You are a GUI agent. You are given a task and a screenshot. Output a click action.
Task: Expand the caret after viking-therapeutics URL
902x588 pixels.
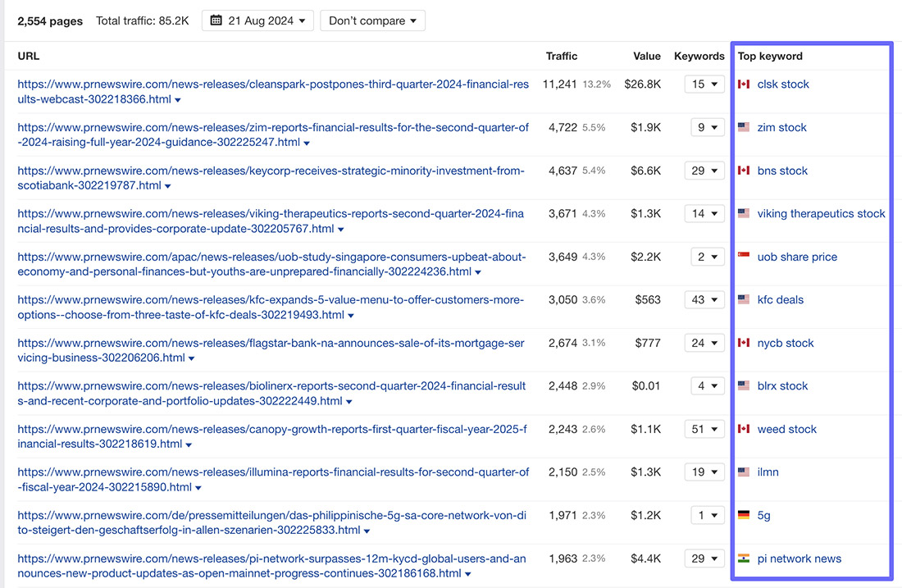point(340,230)
